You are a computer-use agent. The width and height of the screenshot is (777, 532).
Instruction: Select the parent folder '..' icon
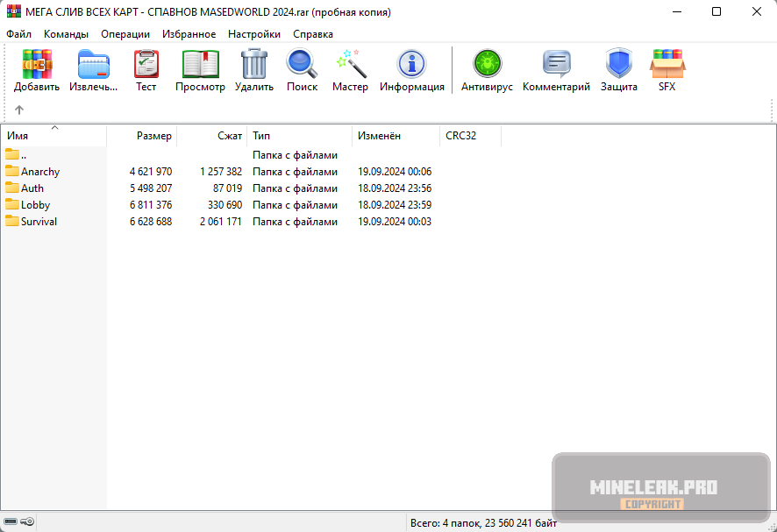click(x=12, y=154)
